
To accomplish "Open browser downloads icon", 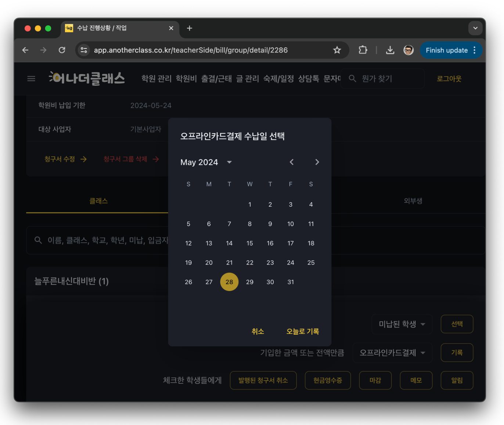I will (390, 50).
